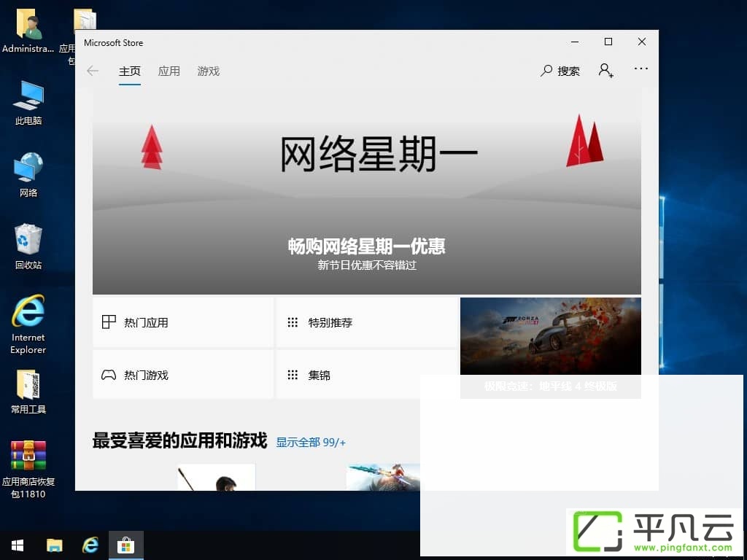
Task: Open the 热门游戏 tile
Action: (183, 375)
